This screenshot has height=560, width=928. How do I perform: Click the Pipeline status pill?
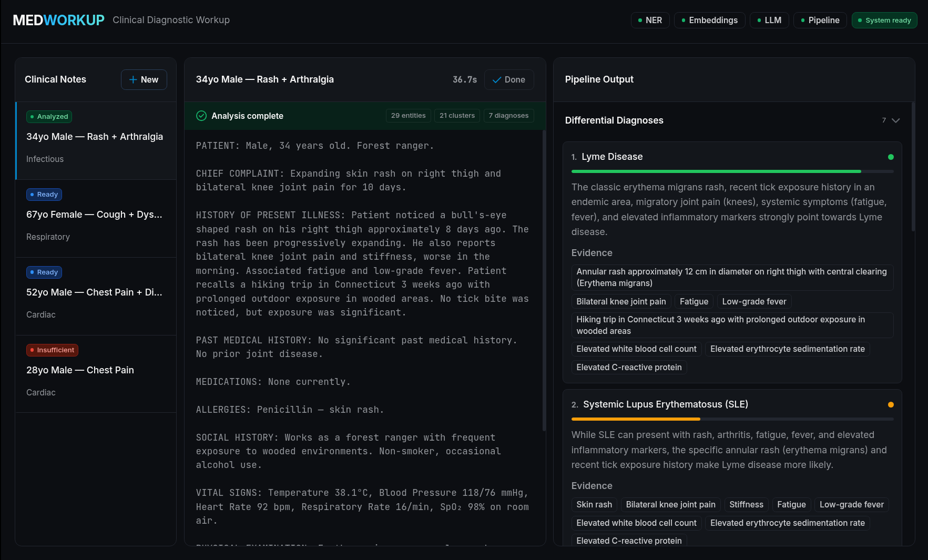pyautogui.click(x=820, y=20)
